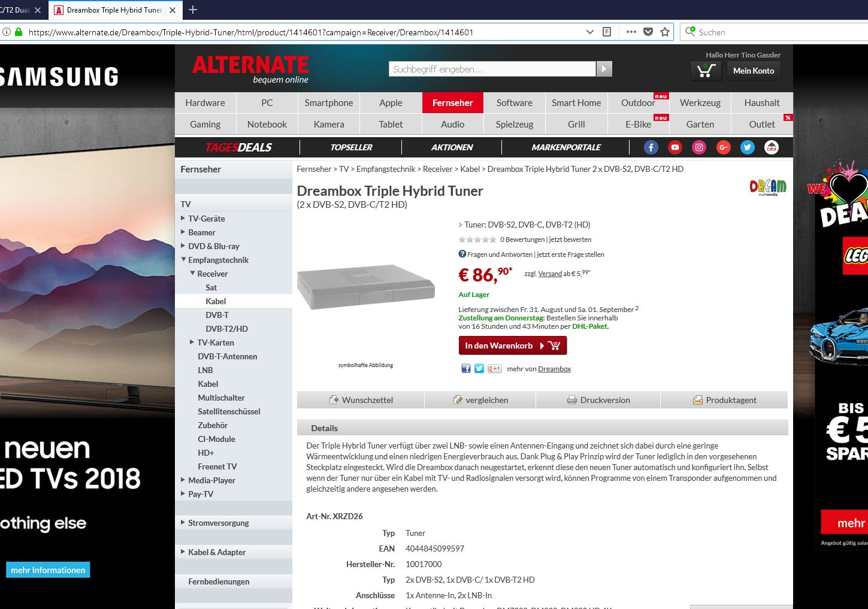
Task: Open address bar history dropdown arrow
Action: click(590, 32)
